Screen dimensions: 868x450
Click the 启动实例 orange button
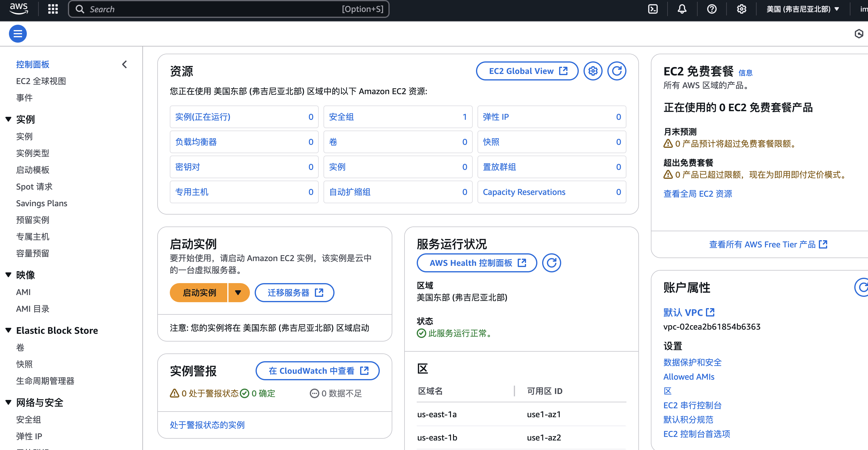point(199,293)
